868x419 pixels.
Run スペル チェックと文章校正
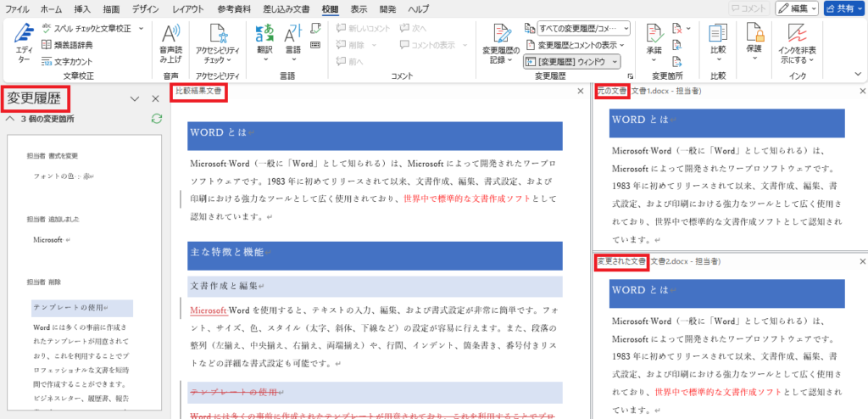86,28
